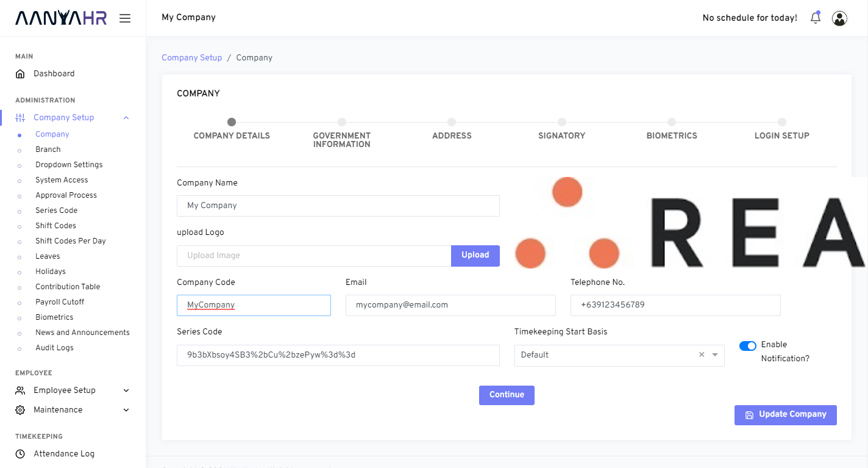Image resolution: width=868 pixels, height=468 pixels.
Task: Open notifications via the bell icon
Action: point(815,18)
